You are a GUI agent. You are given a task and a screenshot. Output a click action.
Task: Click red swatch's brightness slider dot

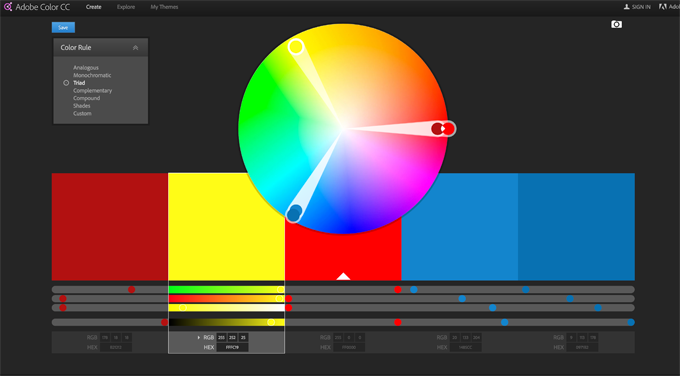[x=398, y=322]
